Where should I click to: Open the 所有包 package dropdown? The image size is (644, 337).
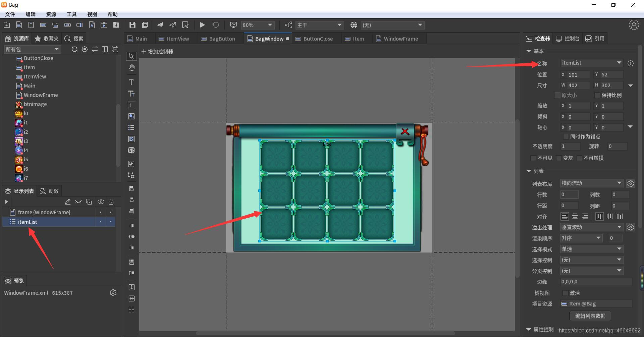[x=32, y=49]
